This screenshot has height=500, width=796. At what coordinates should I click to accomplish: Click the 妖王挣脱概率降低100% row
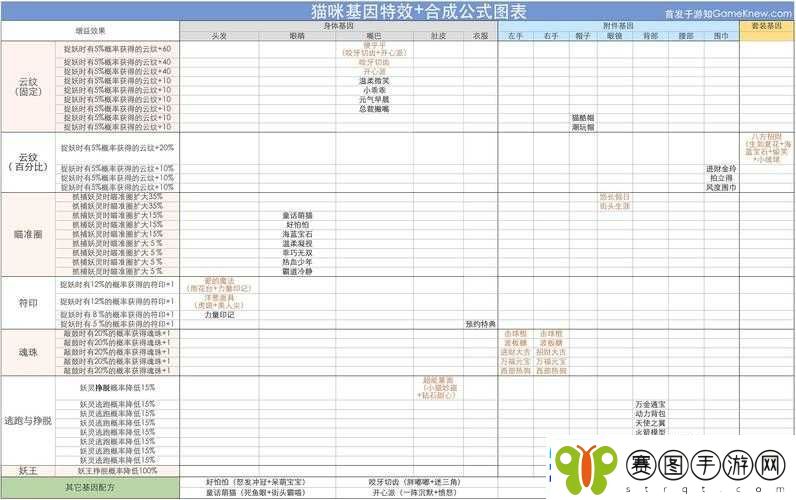[x=117, y=471]
